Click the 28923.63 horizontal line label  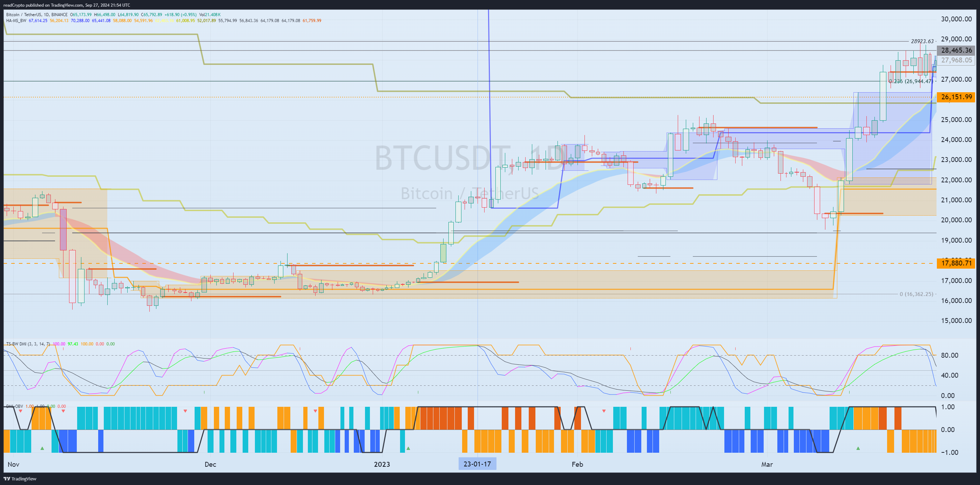pos(922,41)
